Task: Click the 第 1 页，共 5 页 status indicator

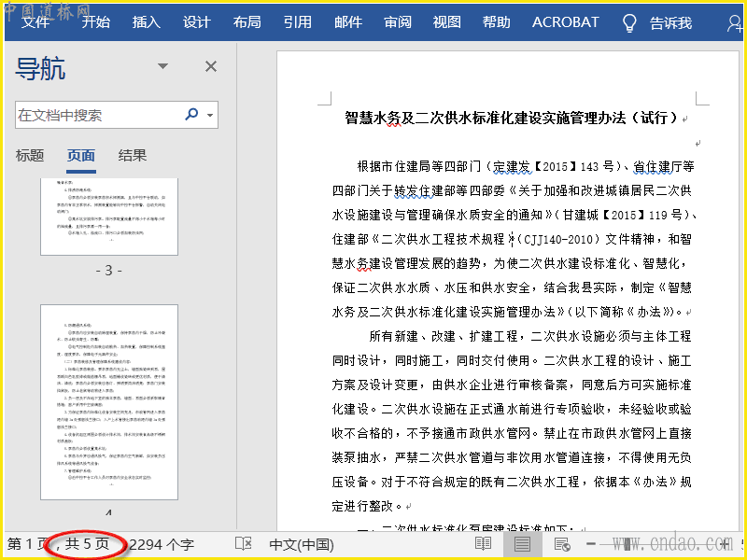Action: tap(58, 544)
